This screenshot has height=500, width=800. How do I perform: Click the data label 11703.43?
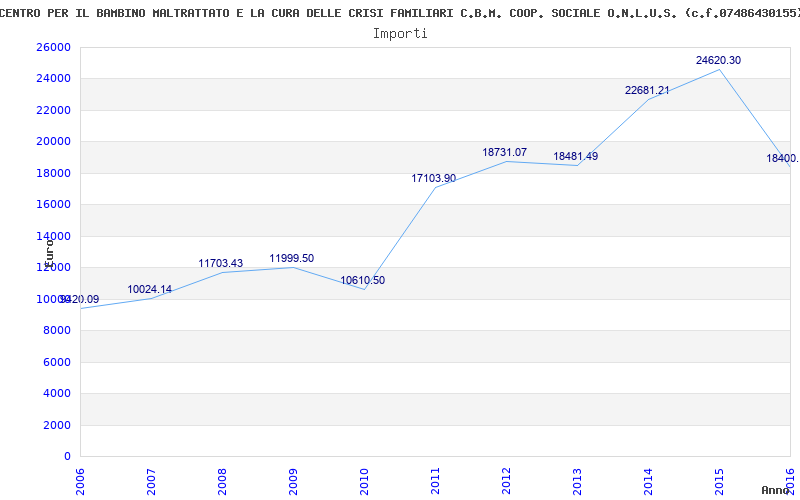pyautogui.click(x=221, y=263)
